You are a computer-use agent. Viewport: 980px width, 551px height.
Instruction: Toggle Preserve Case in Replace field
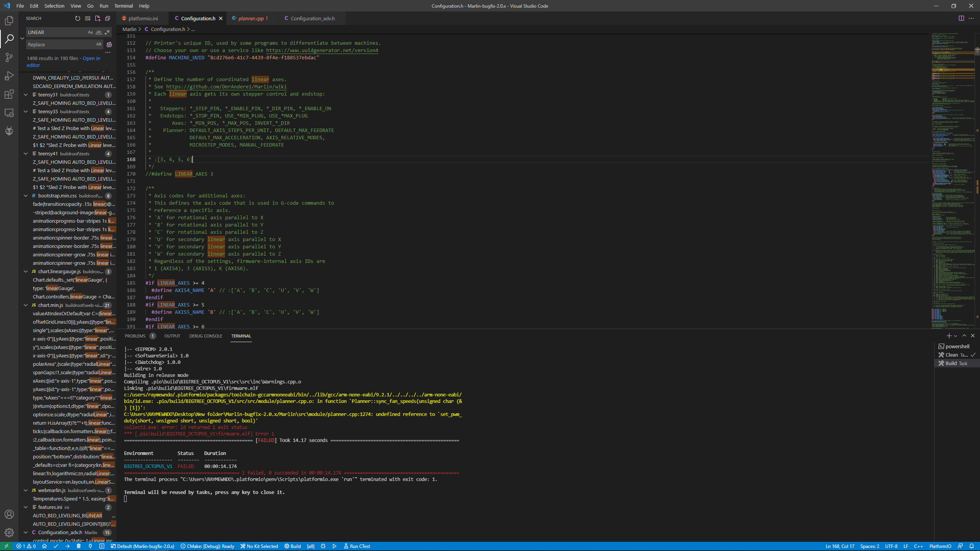point(99,44)
